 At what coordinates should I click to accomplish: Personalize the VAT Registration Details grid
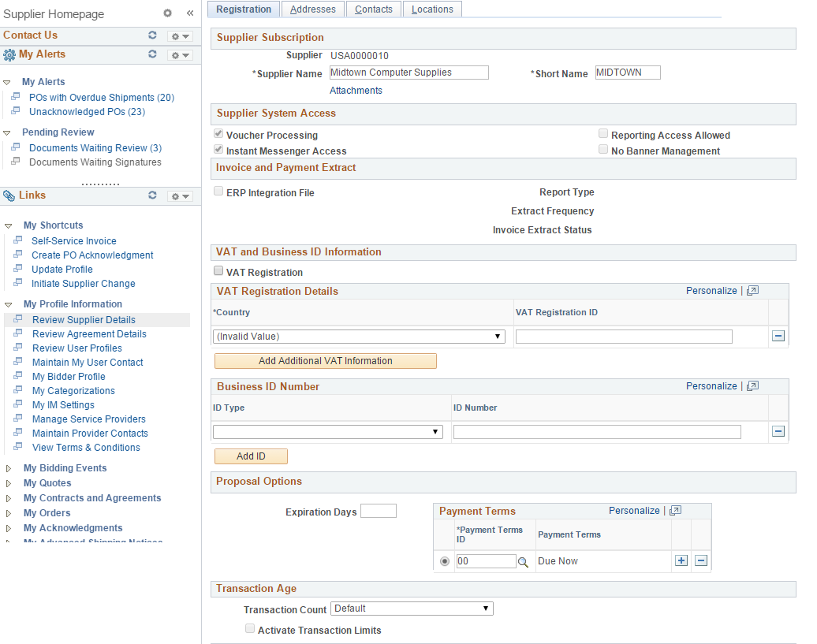[x=711, y=291]
